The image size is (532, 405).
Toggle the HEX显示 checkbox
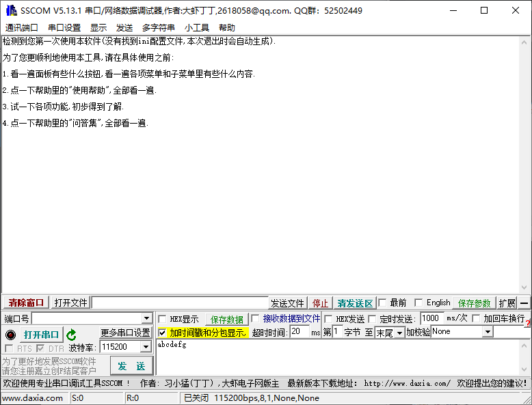tap(162, 319)
